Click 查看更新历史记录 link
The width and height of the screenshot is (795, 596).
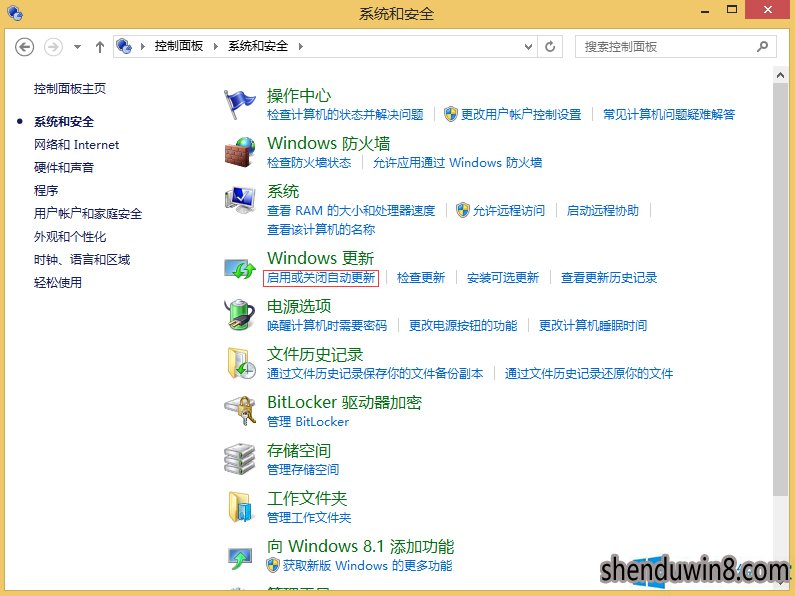tap(609, 278)
